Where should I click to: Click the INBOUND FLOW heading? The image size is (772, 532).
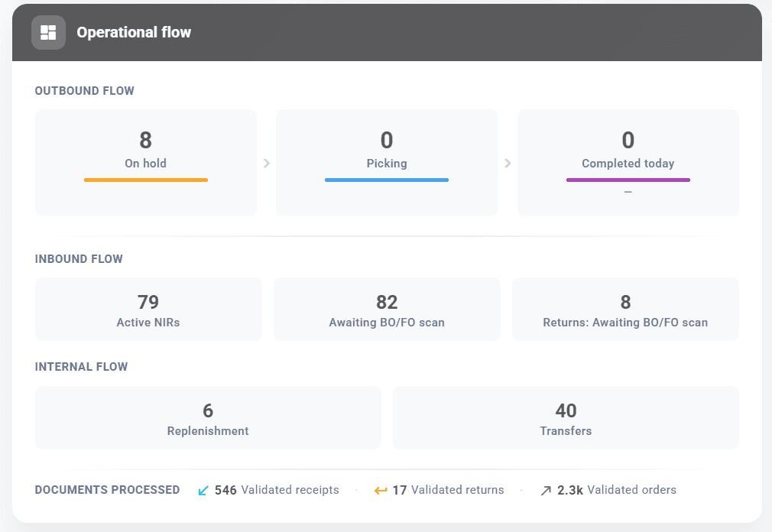[79, 259]
